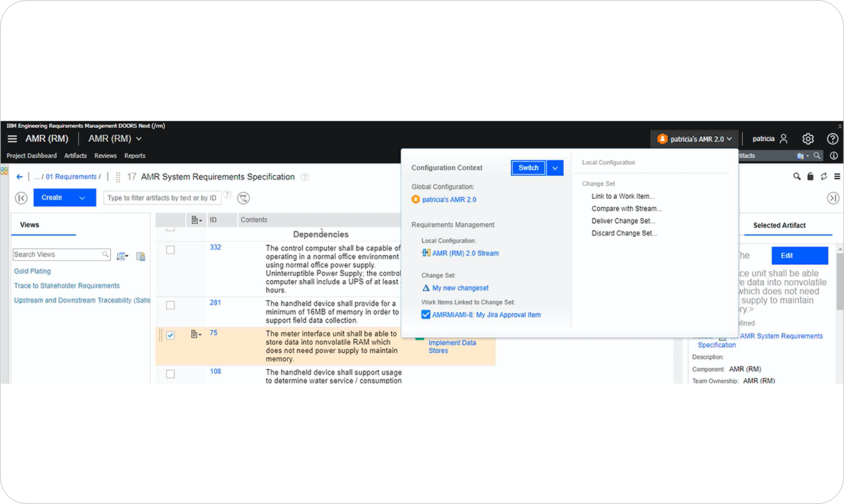This screenshot has height=504, width=844.
Task: Open AMR (RM) 2.0 Stream link
Action: (465, 253)
